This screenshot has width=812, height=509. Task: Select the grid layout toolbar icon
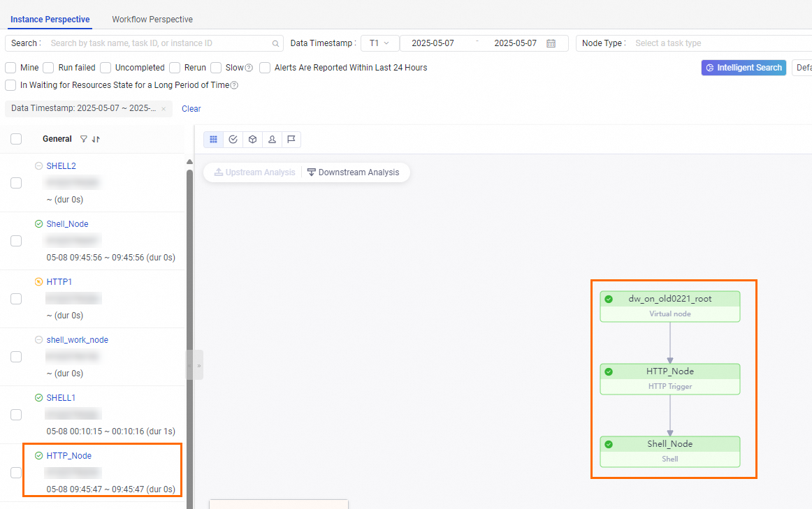tap(213, 139)
